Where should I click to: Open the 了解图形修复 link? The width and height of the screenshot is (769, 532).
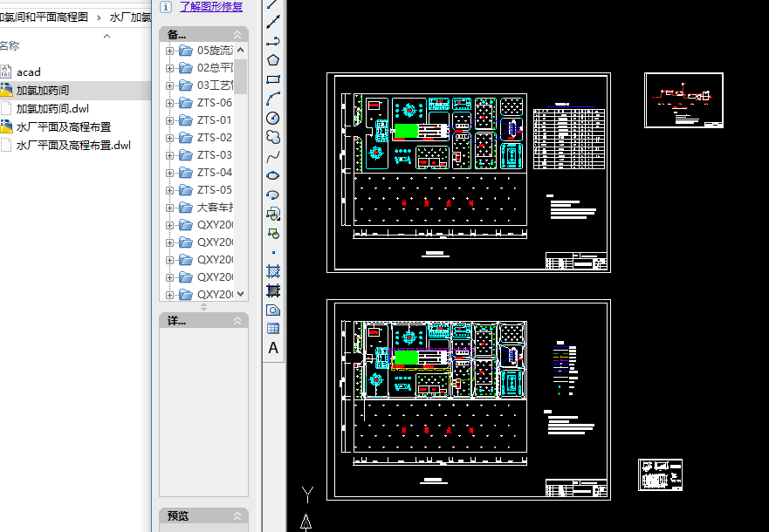(211, 7)
